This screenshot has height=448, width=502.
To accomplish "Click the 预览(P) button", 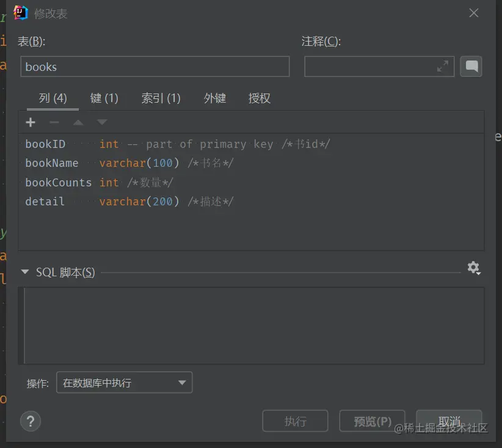I will pos(372,421).
